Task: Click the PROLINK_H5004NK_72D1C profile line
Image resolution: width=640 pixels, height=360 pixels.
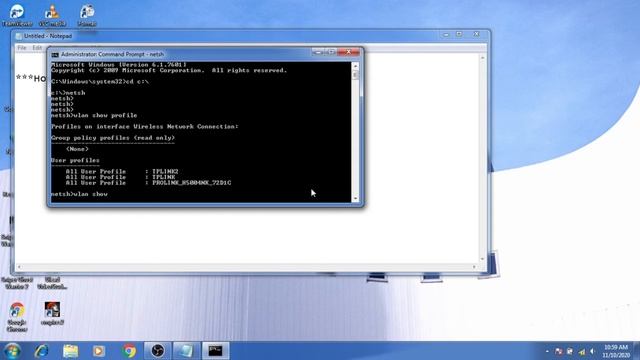Action: pyautogui.click(x=148, y=183)
